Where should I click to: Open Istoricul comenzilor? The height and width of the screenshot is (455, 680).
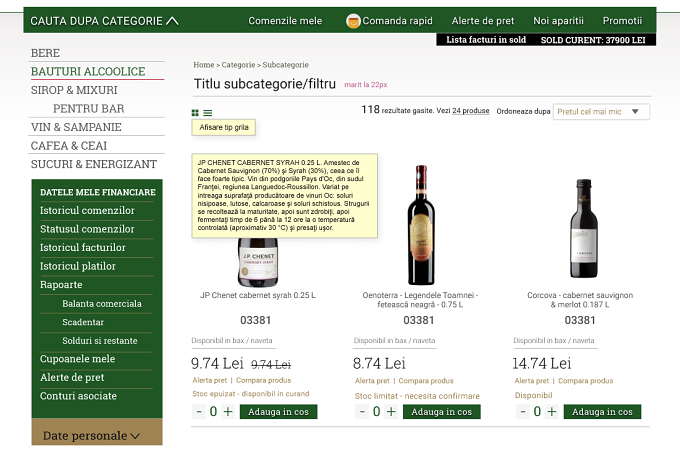tap(87, 210)
